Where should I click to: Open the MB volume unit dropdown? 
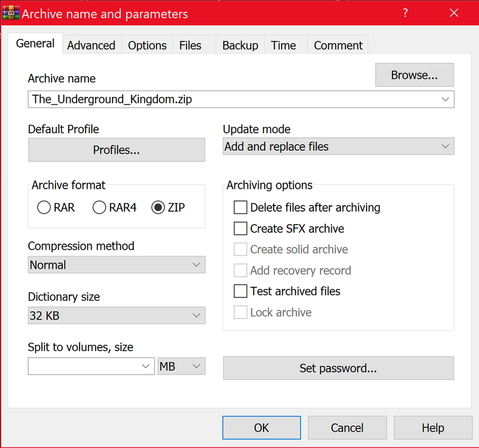[x=181, y=366]
